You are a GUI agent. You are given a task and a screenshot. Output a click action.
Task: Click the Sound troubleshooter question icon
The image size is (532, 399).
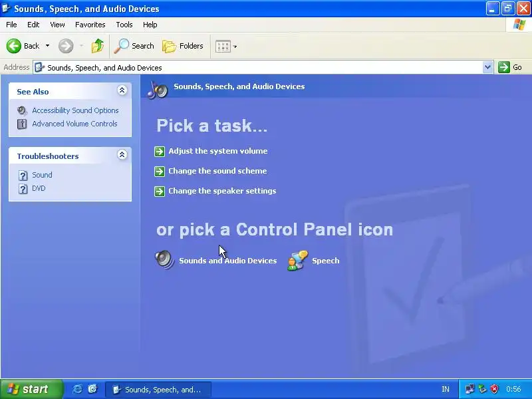(23, 176)
